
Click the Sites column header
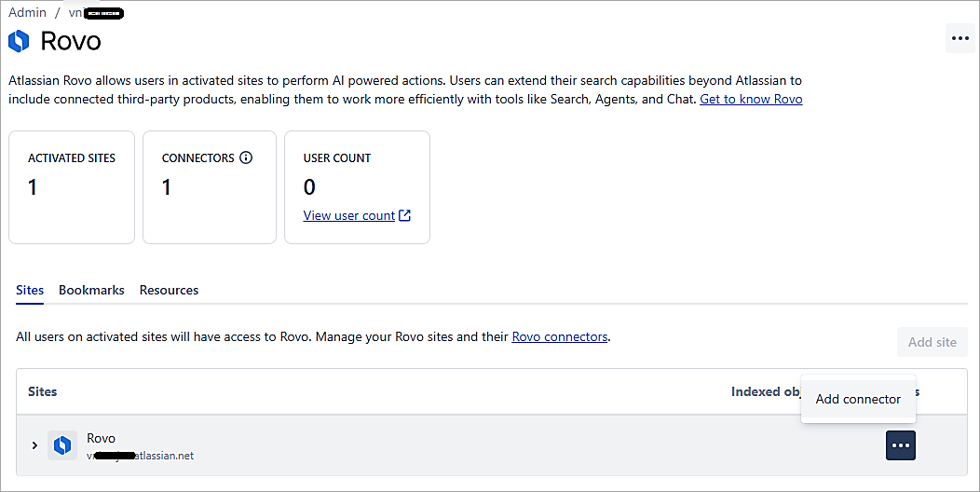(43, 391)
